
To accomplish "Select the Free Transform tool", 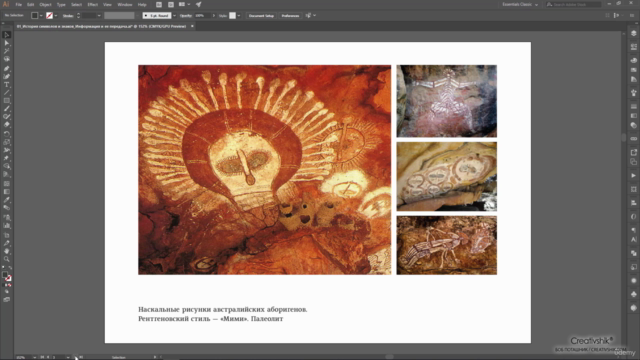I will tap(7, 158).
